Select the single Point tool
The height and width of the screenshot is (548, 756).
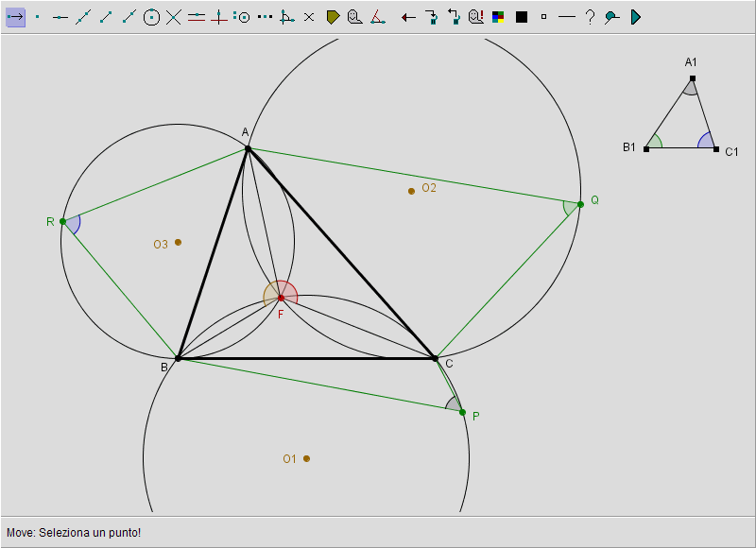[38, 17]
